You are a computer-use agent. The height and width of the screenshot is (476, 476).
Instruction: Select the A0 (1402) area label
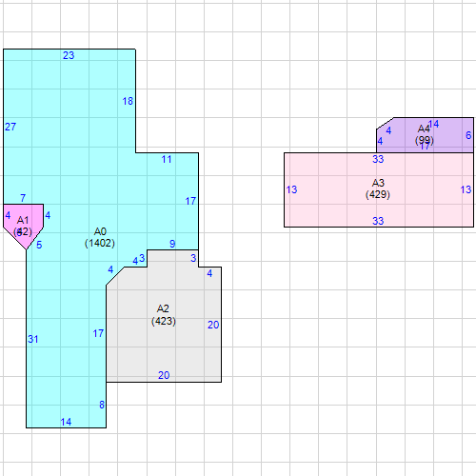[x=100, y=237]
